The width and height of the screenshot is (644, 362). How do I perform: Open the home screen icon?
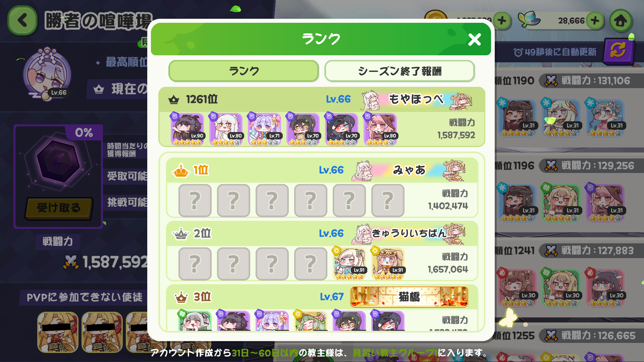point(621,21)
